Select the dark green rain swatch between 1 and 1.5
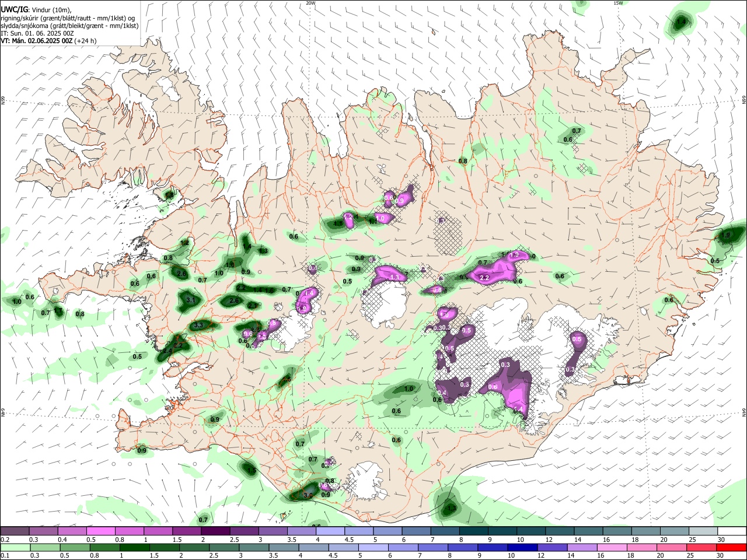The image size is (747, 560). tap(134, 547)
